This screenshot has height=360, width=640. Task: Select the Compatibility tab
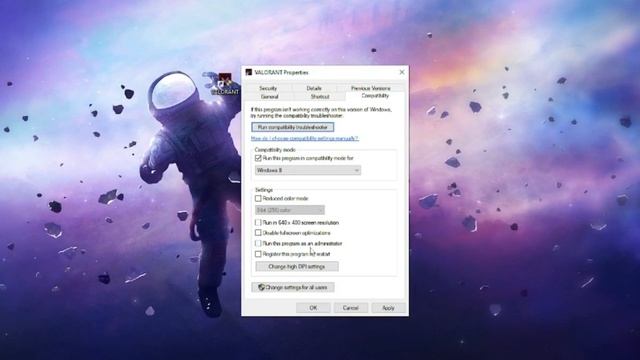coord(375,96)
